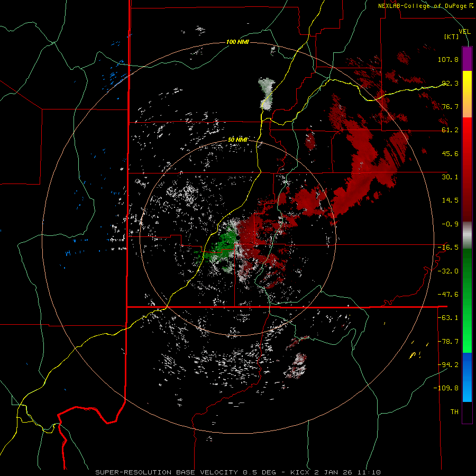Click the 61.2 scale value
Image resolution: width=476 pixels, height=476 pixels.
450,130
